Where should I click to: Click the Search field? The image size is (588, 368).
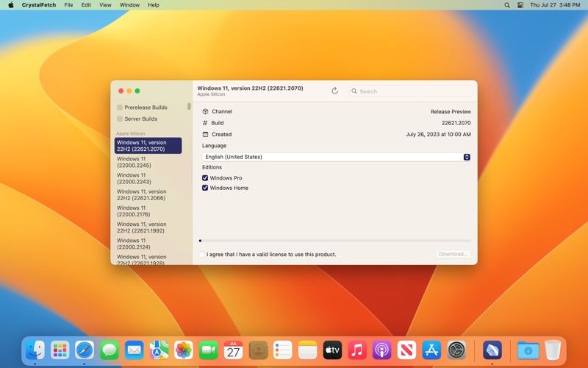click(411, 91)
